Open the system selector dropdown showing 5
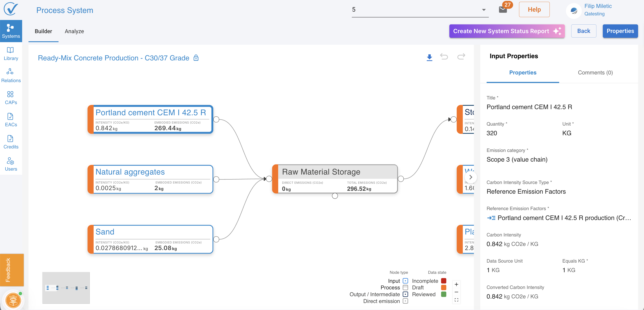 coord(420,10)
